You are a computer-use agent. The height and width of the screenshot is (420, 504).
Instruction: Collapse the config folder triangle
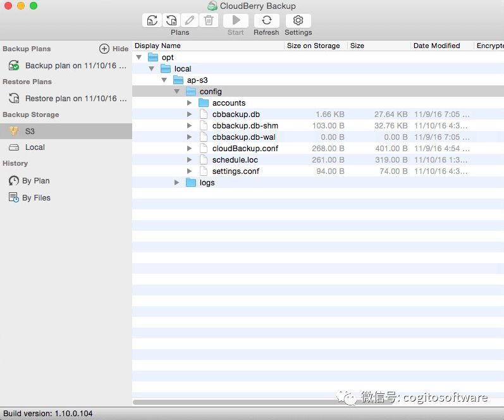tap(177, 91)
